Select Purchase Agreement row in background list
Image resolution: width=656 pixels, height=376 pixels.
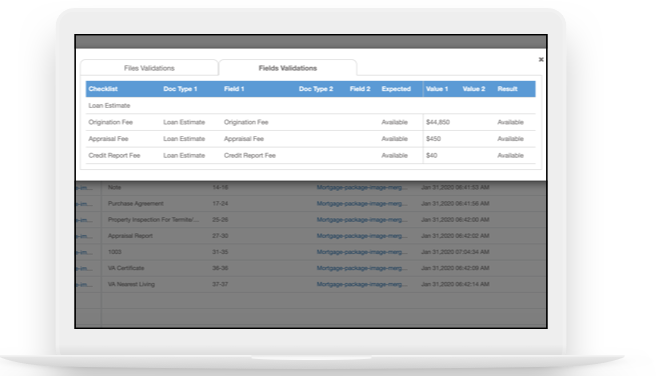[x=311, y=203]
